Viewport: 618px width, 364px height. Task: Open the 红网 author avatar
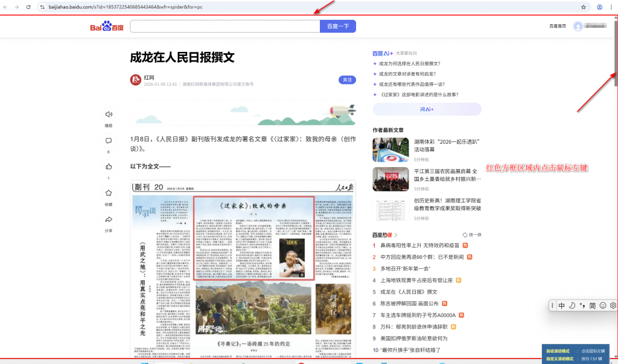click(x=136, y=80)
